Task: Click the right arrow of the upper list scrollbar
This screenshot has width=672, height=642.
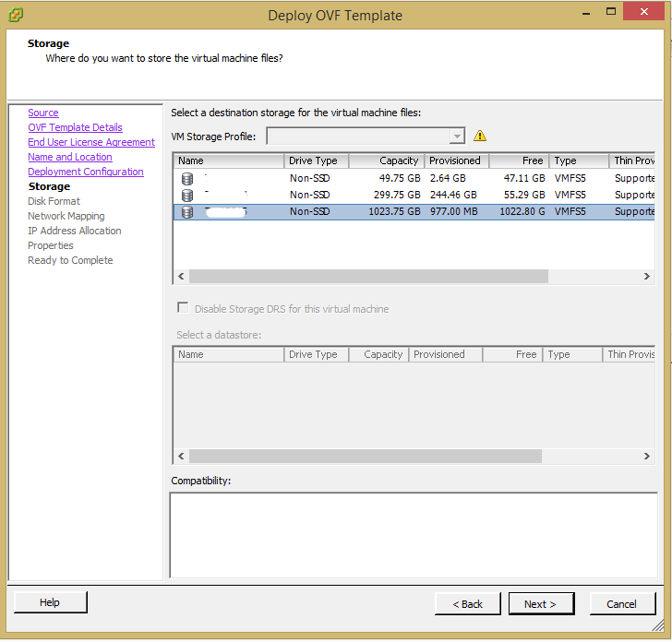Action: click(x=647, y=276)
